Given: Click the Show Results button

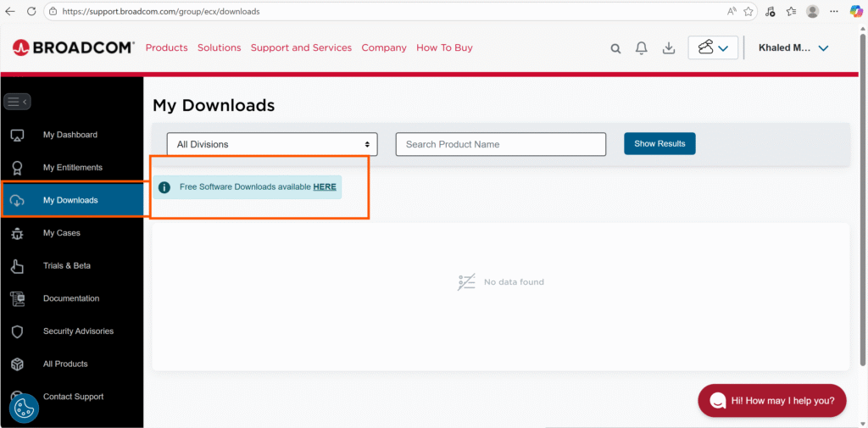Looking at the screenshot, I should coord(659,144).
